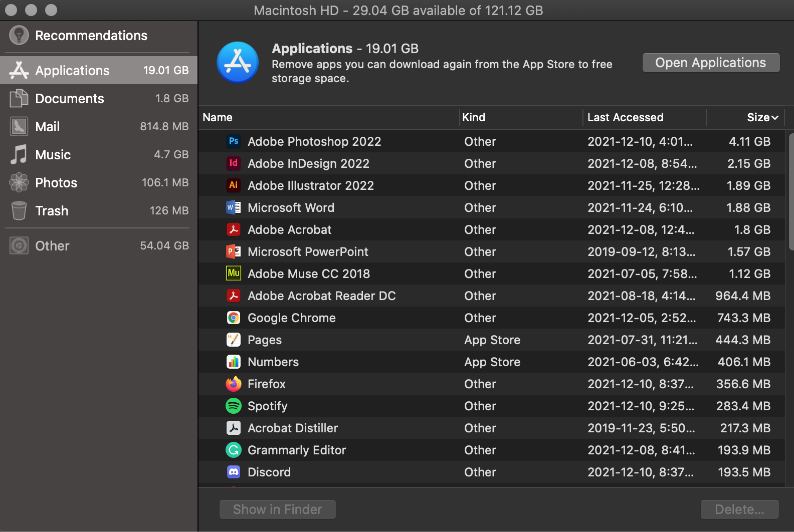The image size is (794, 532).
Task: Click the Pages app icon
Action: point(234,340)
